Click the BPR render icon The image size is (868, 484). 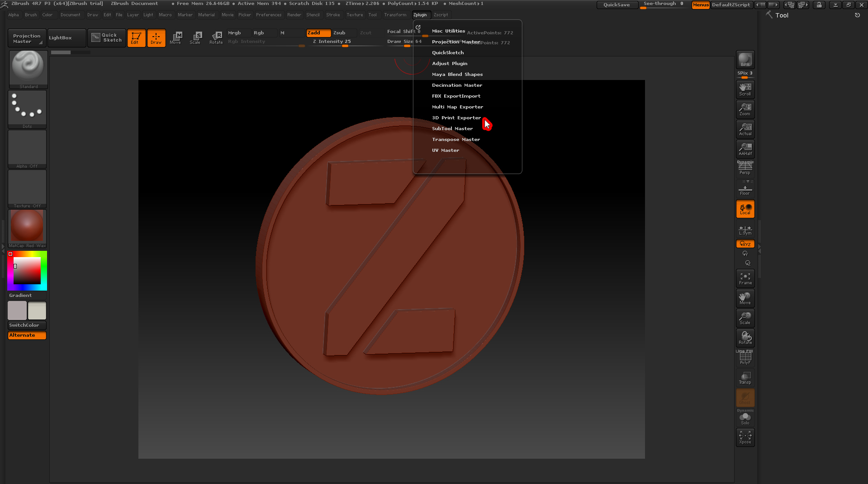(745, 60)
